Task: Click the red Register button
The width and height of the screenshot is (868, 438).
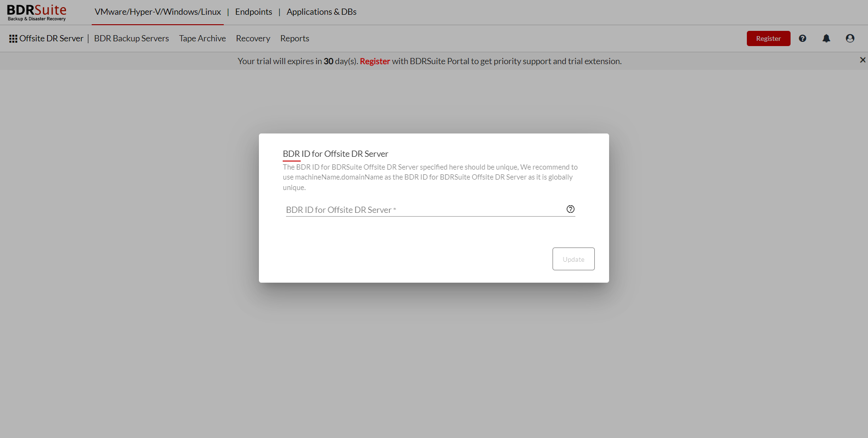Action: pos(768,38)
